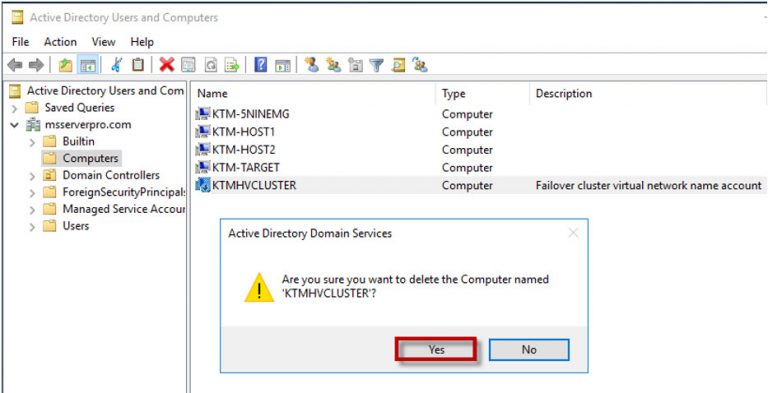Collapse the msserverpro.com domain node
The height and width of the screenshot is (393, 768).
[x=15, y=124]
